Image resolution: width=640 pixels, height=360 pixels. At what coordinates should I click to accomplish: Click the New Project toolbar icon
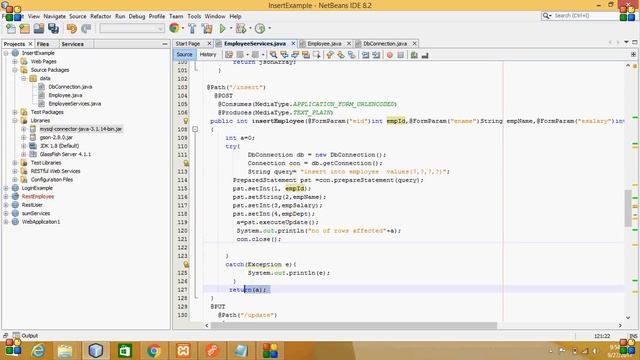point(24,29)
